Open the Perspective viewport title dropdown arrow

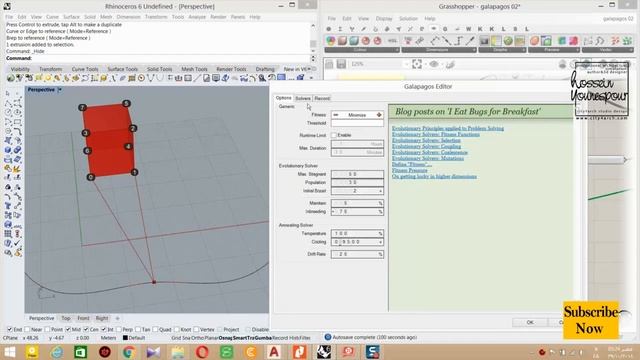pyautogui.click(x=60, y=89)
